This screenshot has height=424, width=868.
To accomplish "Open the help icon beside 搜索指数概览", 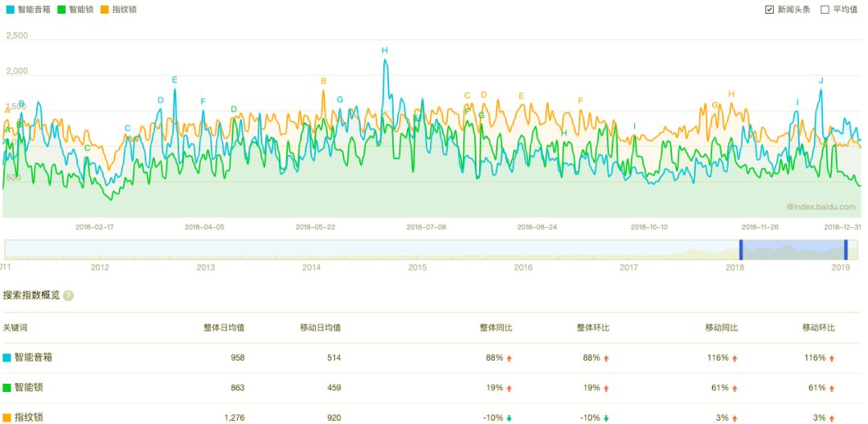I will pyautogui.click(x=68, y=296).
